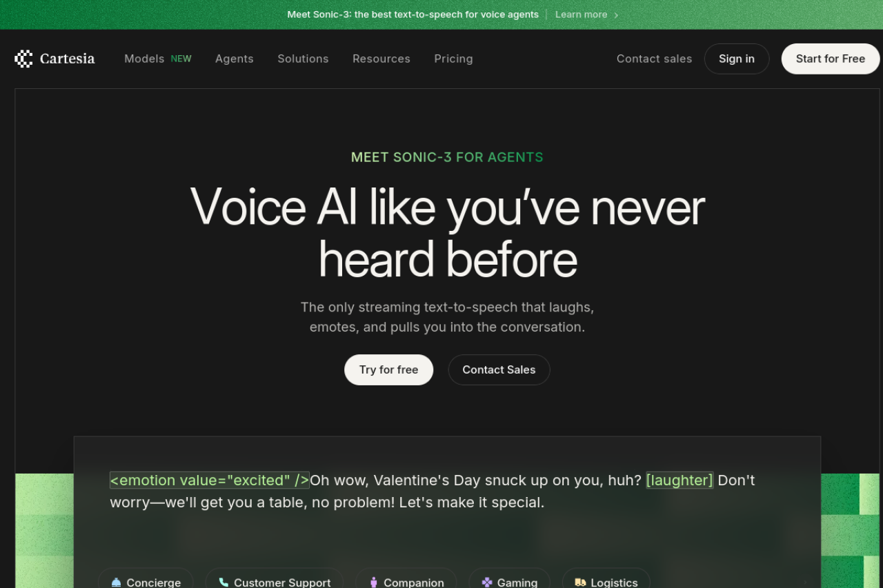Click the Cartesia logo icon
Viewport: 883px width, 588px height.
[23, 59]
